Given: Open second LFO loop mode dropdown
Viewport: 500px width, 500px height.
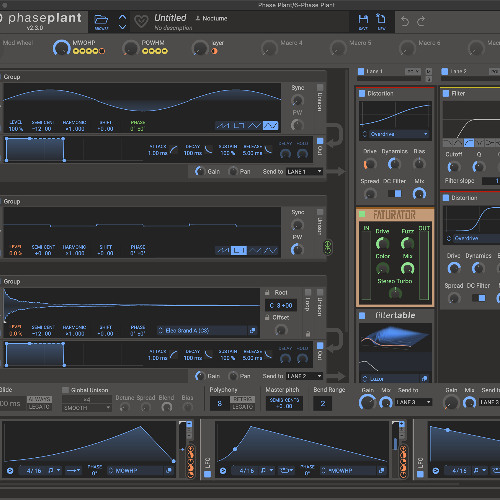Looking at the screenshot, I should point(286,471).
